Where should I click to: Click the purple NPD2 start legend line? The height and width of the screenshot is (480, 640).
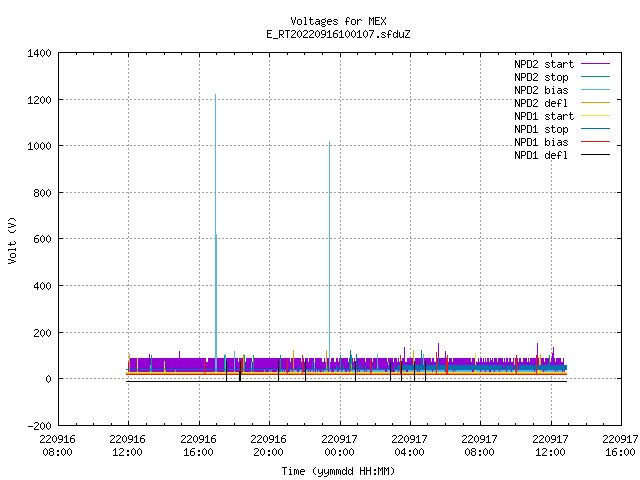(595, 64)
